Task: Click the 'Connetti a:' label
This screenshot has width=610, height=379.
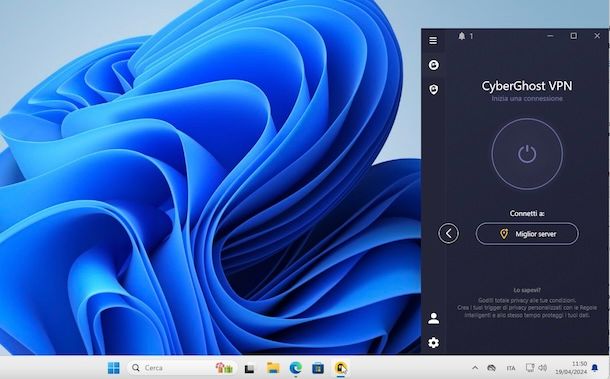Action: [x=527, y=213]
